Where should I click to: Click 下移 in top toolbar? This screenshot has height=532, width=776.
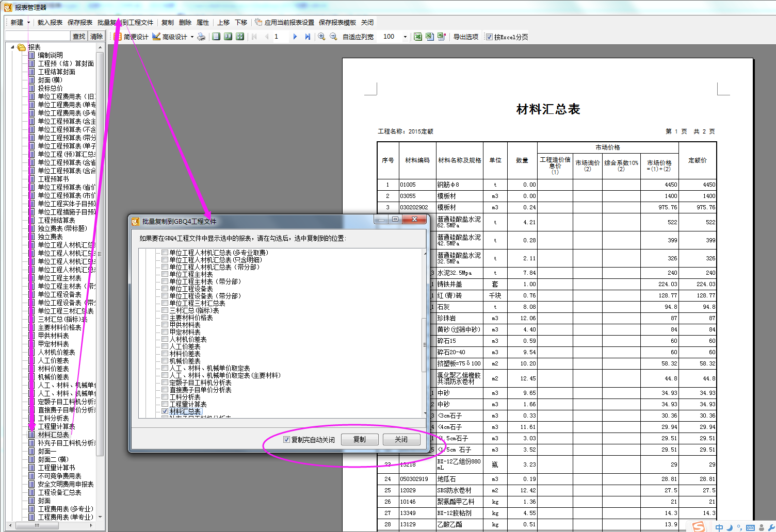coord(241,23)
